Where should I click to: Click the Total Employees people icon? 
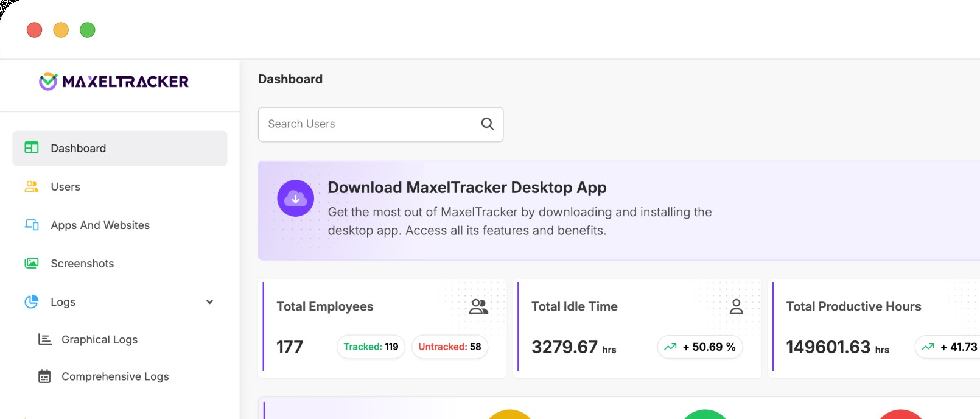tap(478, 307)
